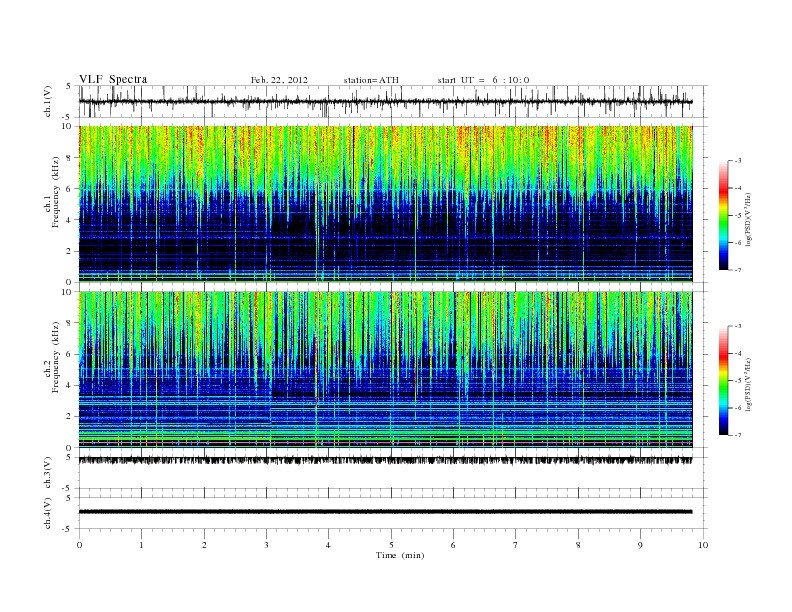Click time axis tick label '6'
The height and width of the screenshot is (612, 792).
[x=453, y=545]
